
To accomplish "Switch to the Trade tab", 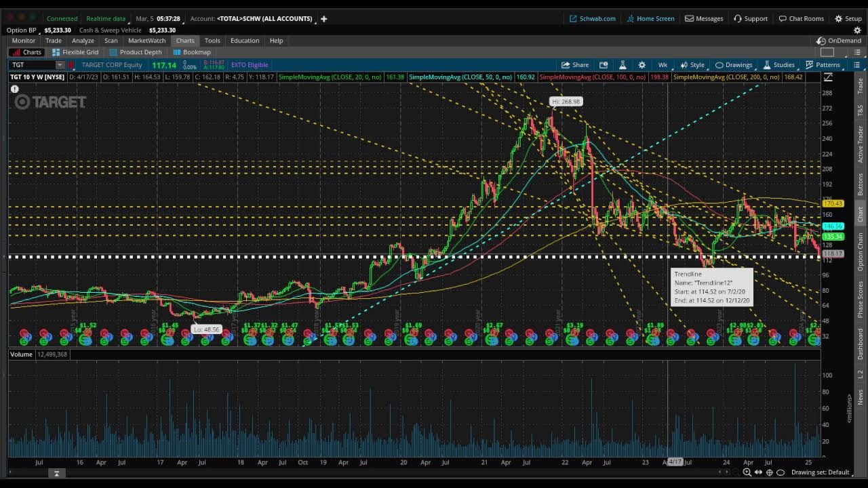I will (54, 41).
